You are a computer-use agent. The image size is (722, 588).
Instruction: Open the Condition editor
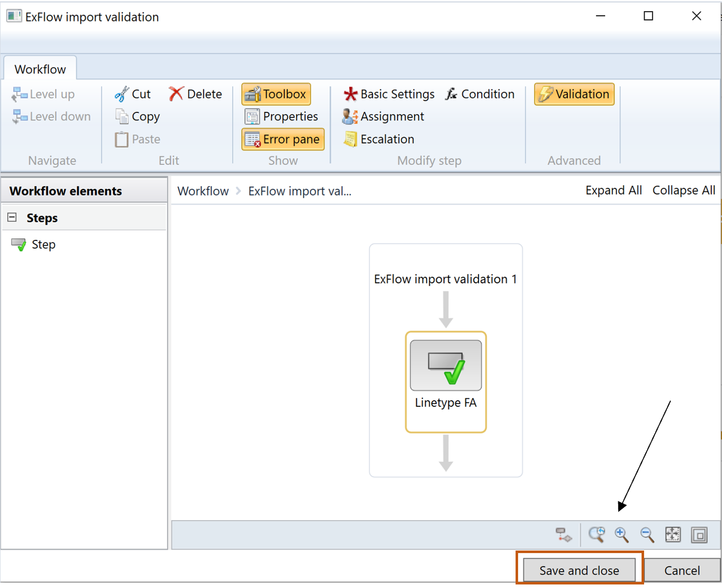480,94
